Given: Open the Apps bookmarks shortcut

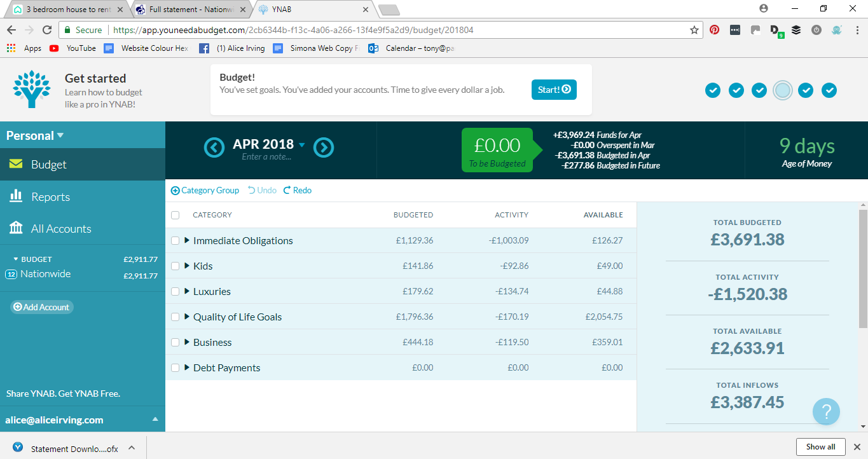Looking at the screenshot, I should click(24, 48).
